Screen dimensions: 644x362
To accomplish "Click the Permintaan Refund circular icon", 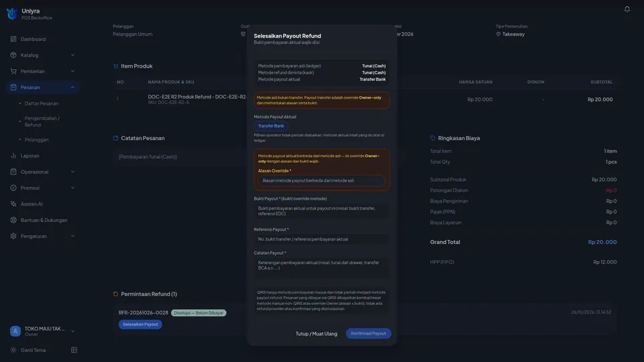I will click(115, 294).
